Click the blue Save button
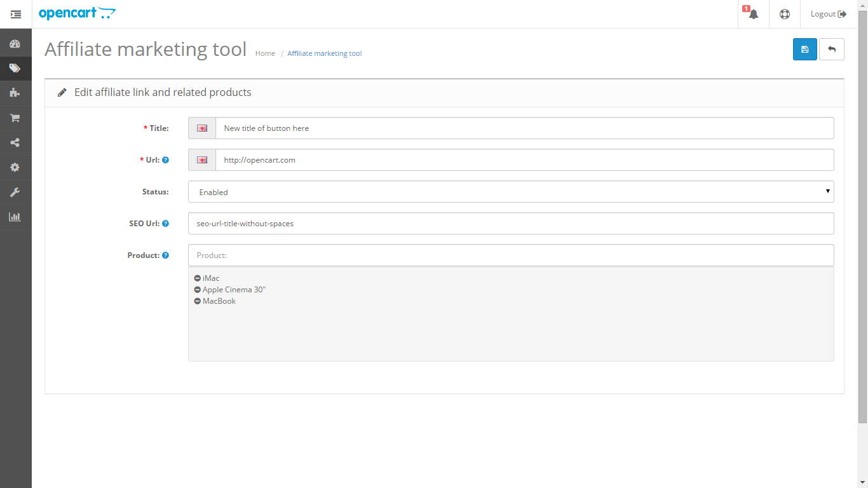Screen dimensions: 868x488 pos(804,50)
